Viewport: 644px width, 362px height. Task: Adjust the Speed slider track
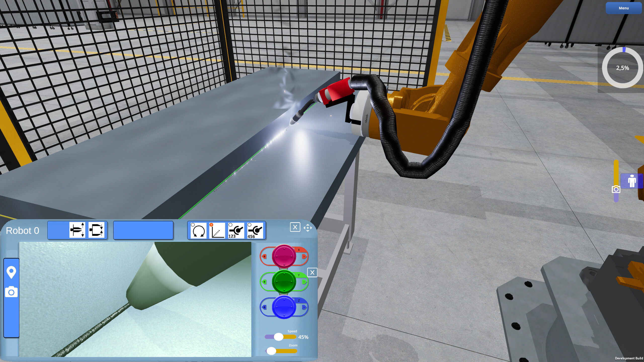coord(280,337)
